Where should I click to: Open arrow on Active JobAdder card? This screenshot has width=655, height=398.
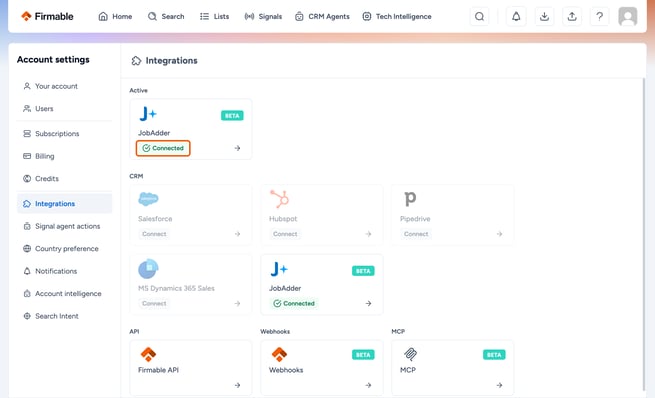(237, 148)
